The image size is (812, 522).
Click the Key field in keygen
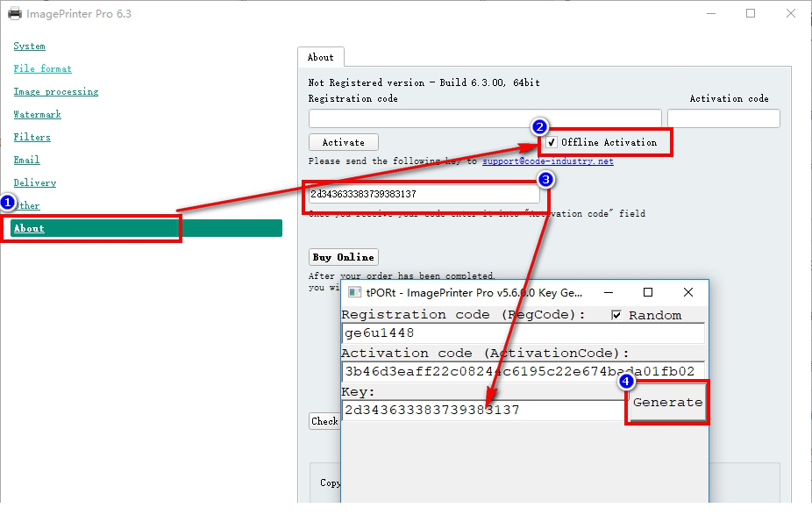484,411
